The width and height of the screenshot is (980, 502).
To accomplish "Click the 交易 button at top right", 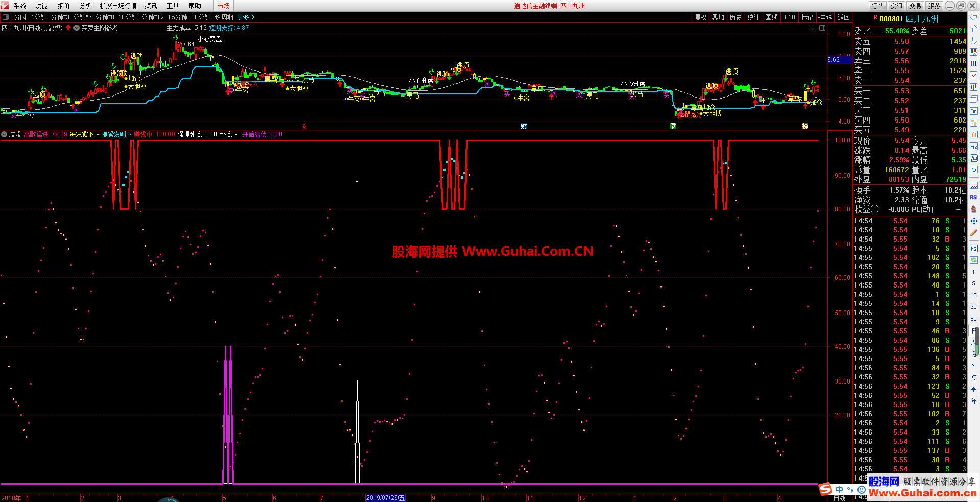I will [915, 6].
